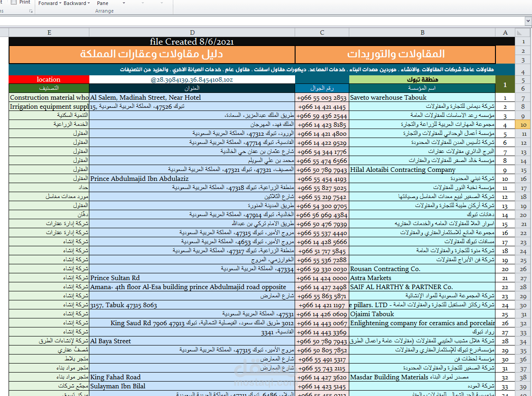Select phone cell '+966 55 003 2853'
The image size is (532, 396).
pos(322,97)
